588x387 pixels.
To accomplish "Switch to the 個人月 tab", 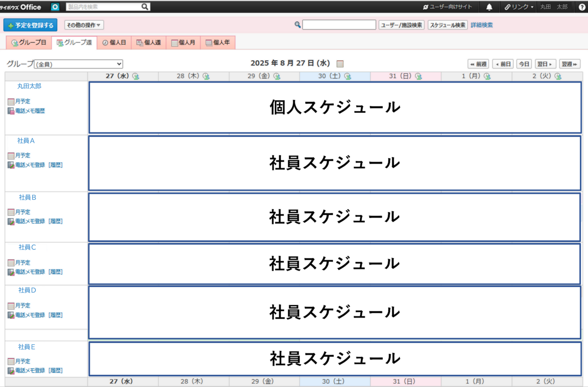I will pyautogui.click(x=183, y=43).
